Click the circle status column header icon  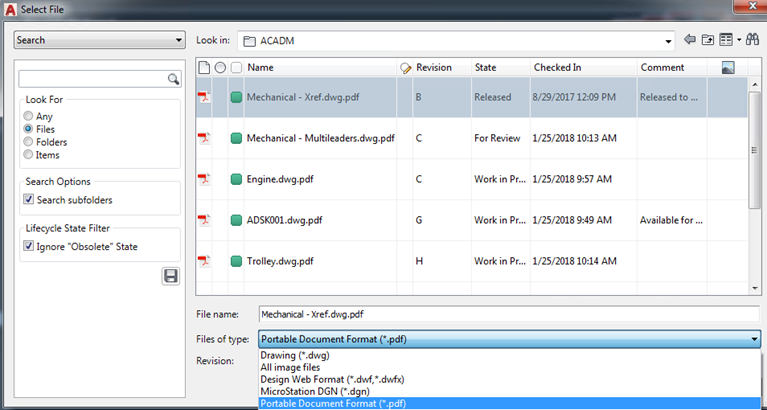point(220,68)
